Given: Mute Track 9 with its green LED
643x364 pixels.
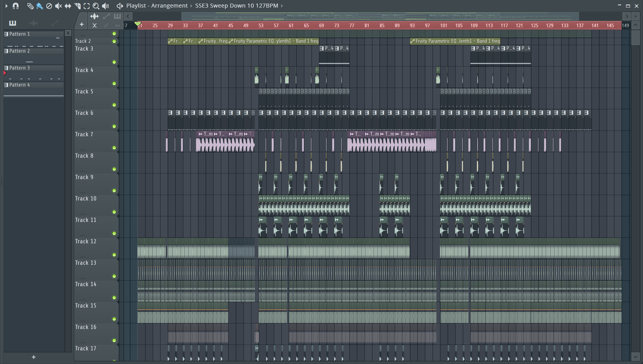Looking at the screenshot, I should [x=114, y=190].
